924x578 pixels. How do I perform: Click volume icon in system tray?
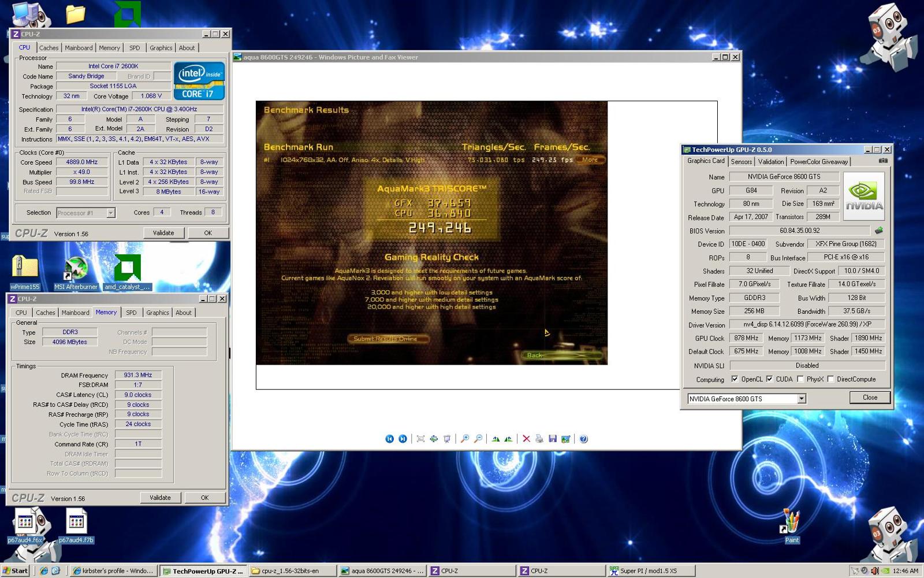[874, 570]
